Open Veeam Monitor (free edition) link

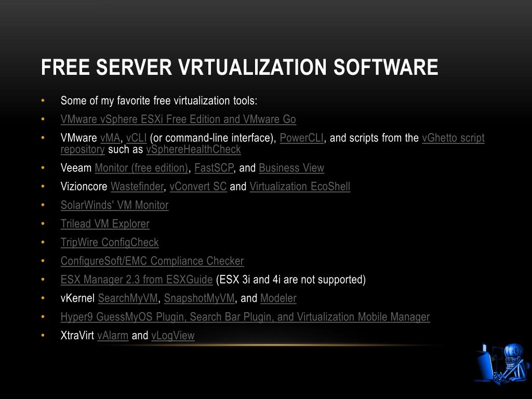click(x=141, y=168)
